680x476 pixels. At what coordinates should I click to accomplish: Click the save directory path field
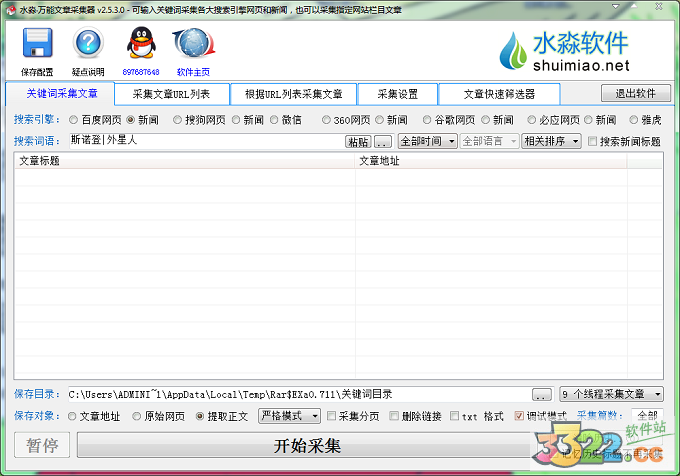click(298, 394)
